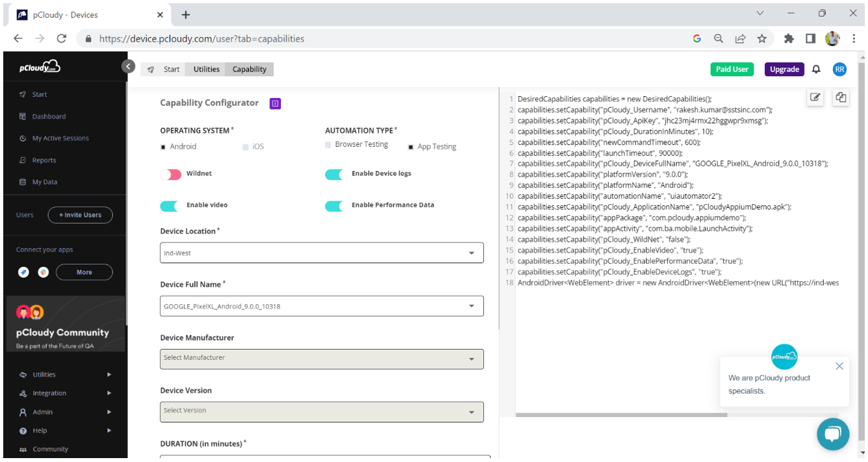The height and width of the screenshot is (462, 868).
Task: Copy the generated capabilities code
Action: click(841, 97)
